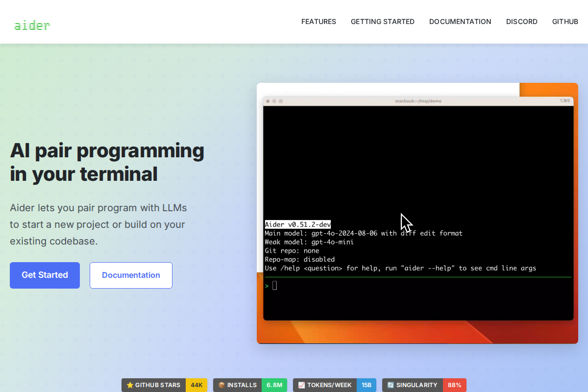Click the highlighted 'Aider v0.51.2-dev' text
This screenshot has width=588, height=392.
tap(298, 224)
